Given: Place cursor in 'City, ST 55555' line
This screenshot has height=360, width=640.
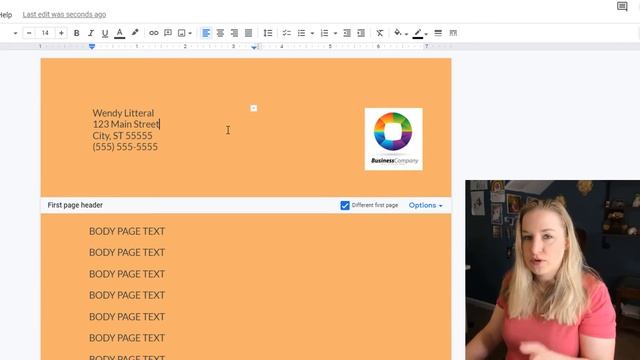Looking at the screenshot, I should coord(122,136).
